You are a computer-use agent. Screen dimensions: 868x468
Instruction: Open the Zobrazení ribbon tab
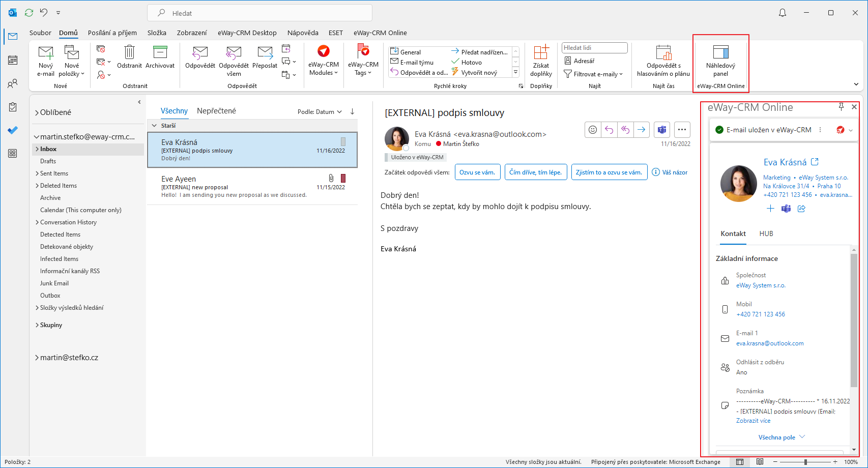[192, 33]
